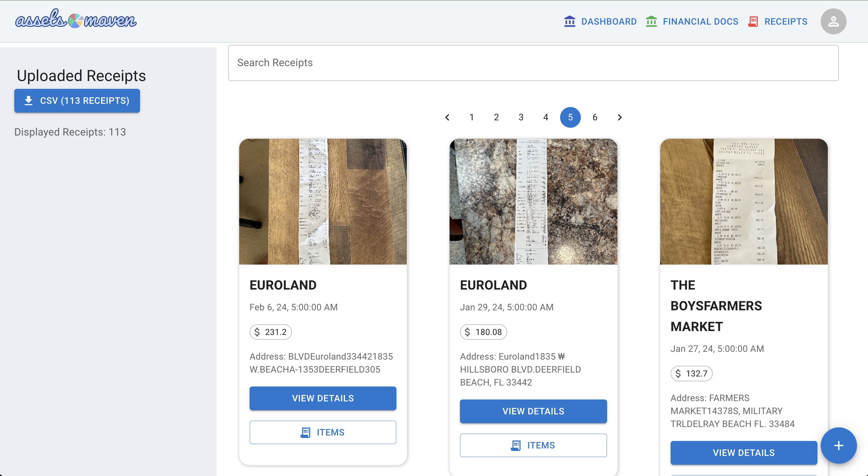This screenshot has width=868, height=476.
Task: Click the Assets Maven logo
Action: [76, 19]
